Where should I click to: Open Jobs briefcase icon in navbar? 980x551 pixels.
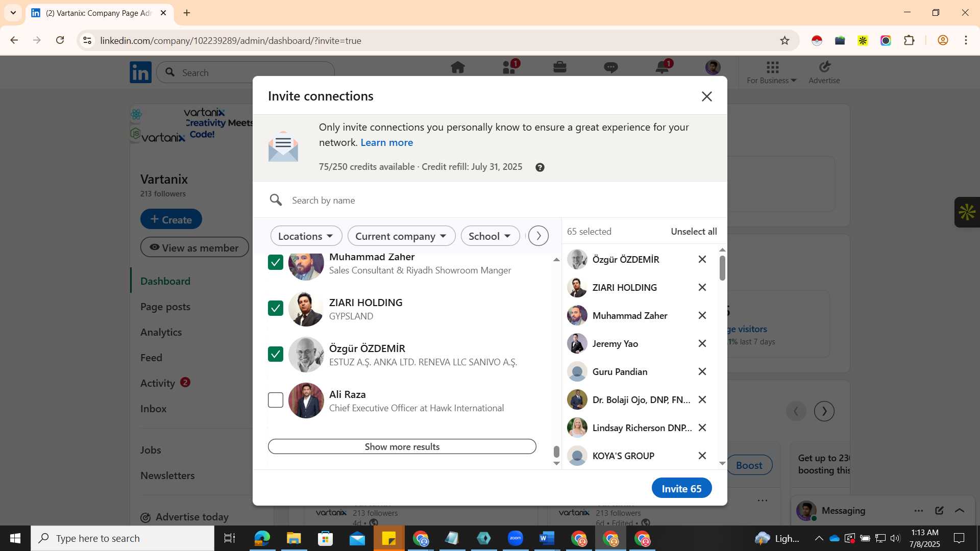pyautogui.click(x=560, y=67)
